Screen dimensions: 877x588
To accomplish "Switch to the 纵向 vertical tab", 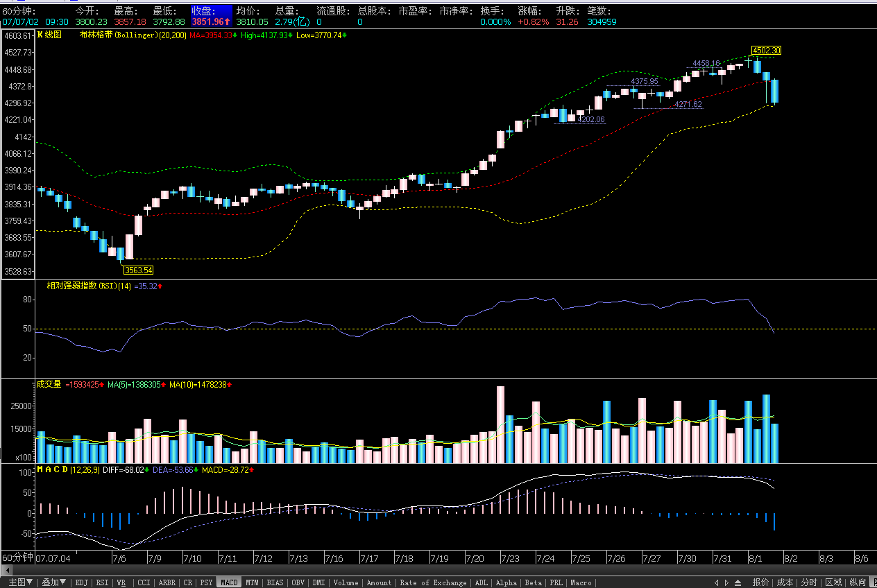I will [x=858, y=583].
